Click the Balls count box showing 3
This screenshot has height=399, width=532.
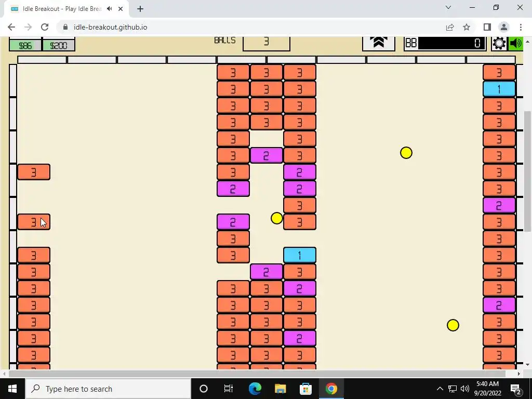267,43
